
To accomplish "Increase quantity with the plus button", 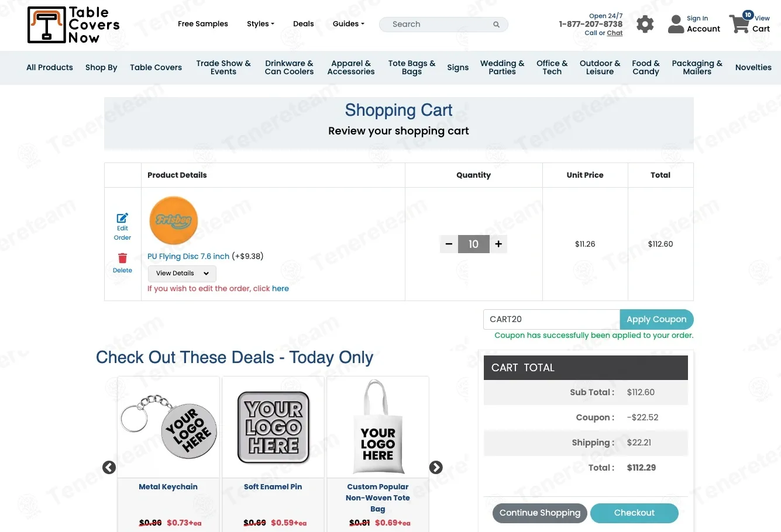I will (498, 244).
